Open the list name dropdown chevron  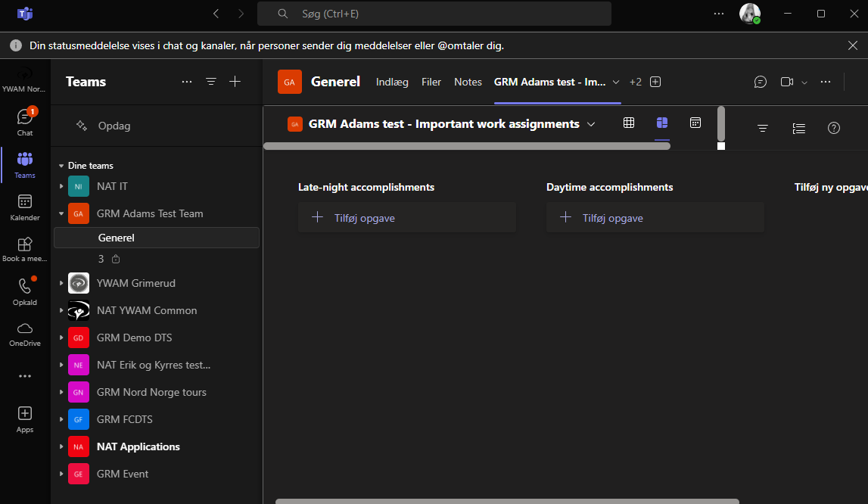pos(591,124)
